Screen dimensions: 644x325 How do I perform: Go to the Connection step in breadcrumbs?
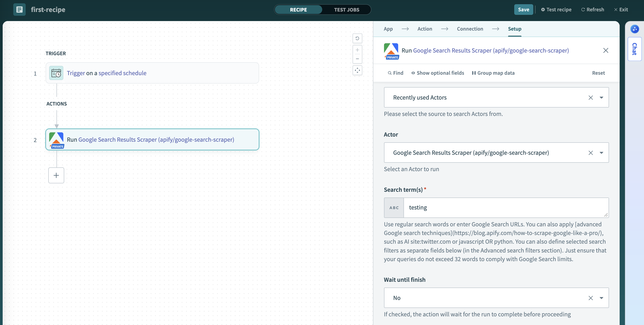tap(470, 29)
